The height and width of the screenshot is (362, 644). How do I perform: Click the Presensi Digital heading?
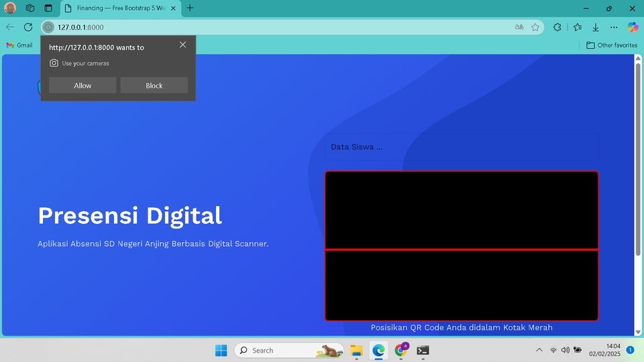pos(129,215)
